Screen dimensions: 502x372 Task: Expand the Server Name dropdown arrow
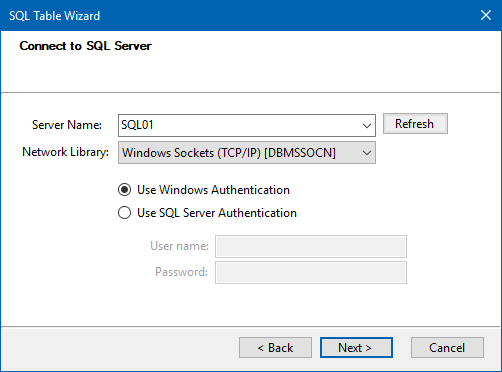click(367, 126)
